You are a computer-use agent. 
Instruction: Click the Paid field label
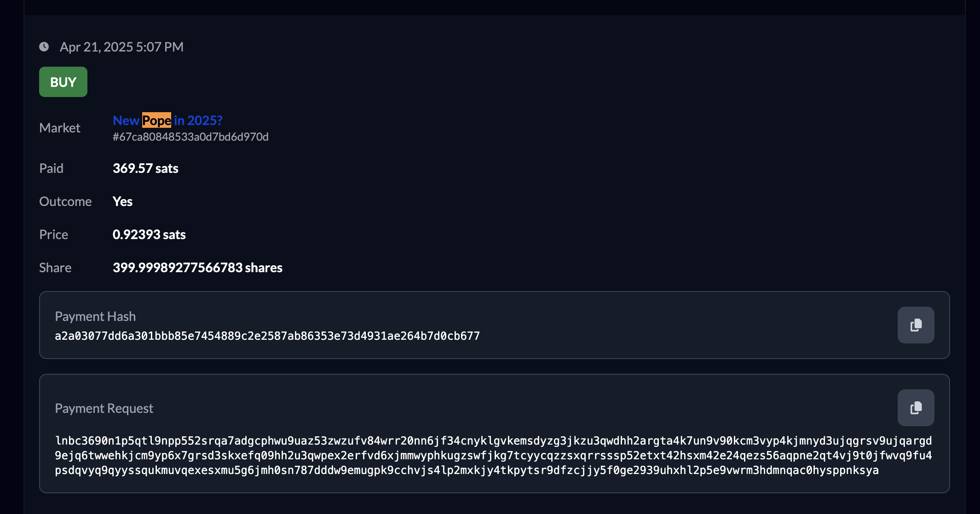[51, 168]
